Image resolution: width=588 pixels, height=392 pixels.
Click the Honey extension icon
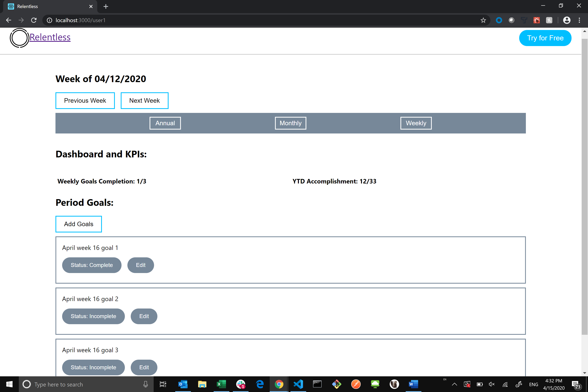[549, 20]
